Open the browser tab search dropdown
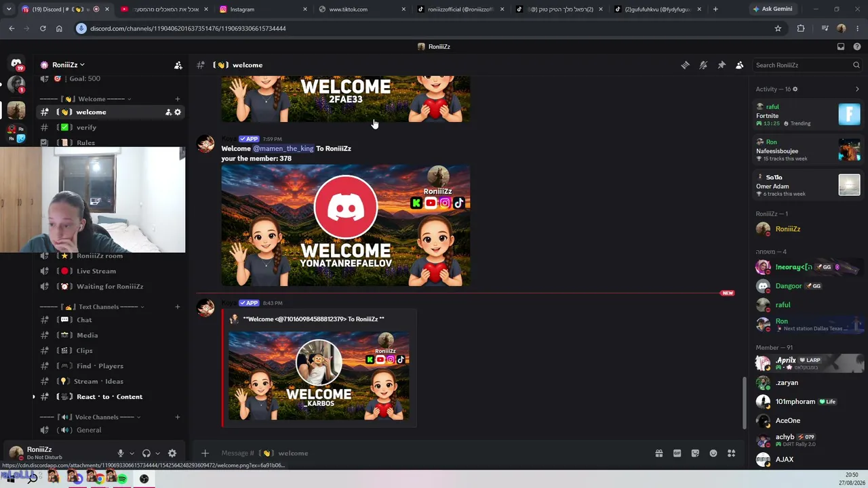Image resolution: width=868 pixels, height=488 pixels. tap(9, 9)
